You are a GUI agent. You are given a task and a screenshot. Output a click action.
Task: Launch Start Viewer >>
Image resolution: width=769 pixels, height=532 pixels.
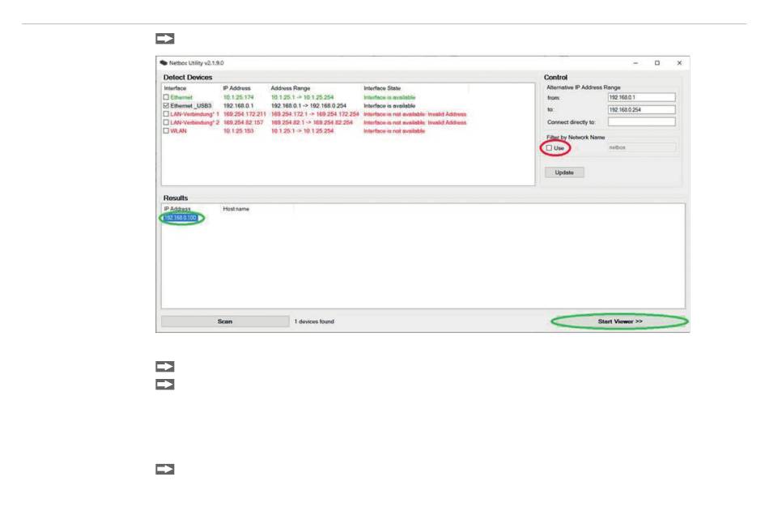[x=620, y=321]
